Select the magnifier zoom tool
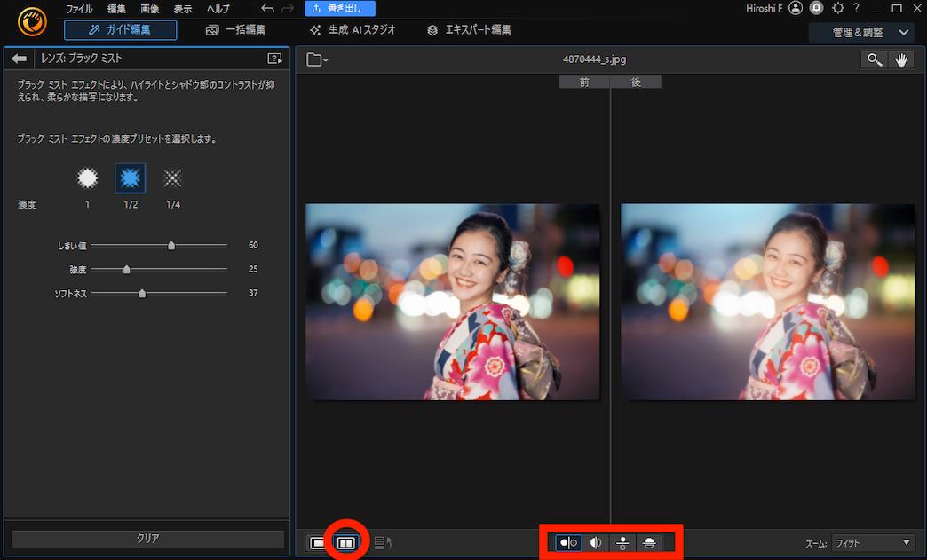The width and height of the screenshot is (927, 560). [874, 59]
